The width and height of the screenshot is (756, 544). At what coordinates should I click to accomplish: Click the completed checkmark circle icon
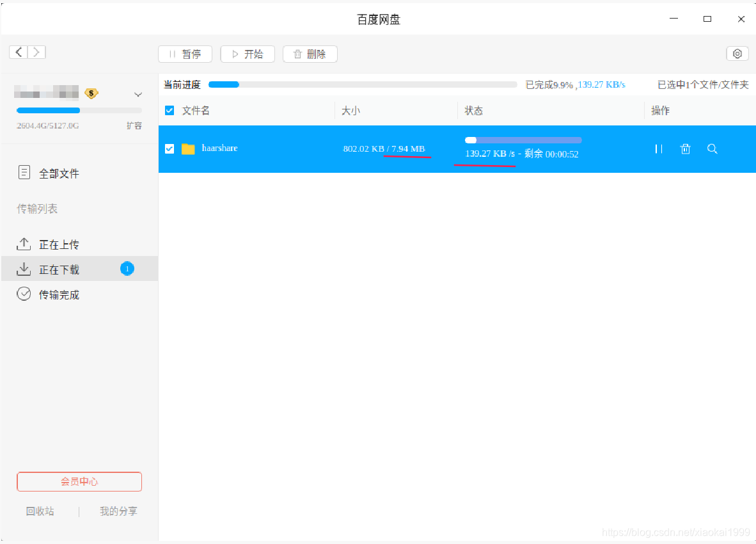pos(24,294)
